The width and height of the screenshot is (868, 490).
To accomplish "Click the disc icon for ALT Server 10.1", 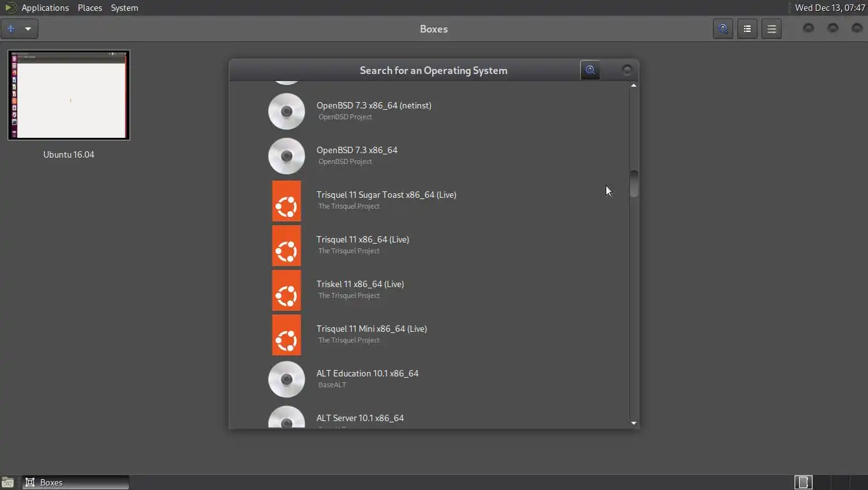I will (x=287, y=417).
